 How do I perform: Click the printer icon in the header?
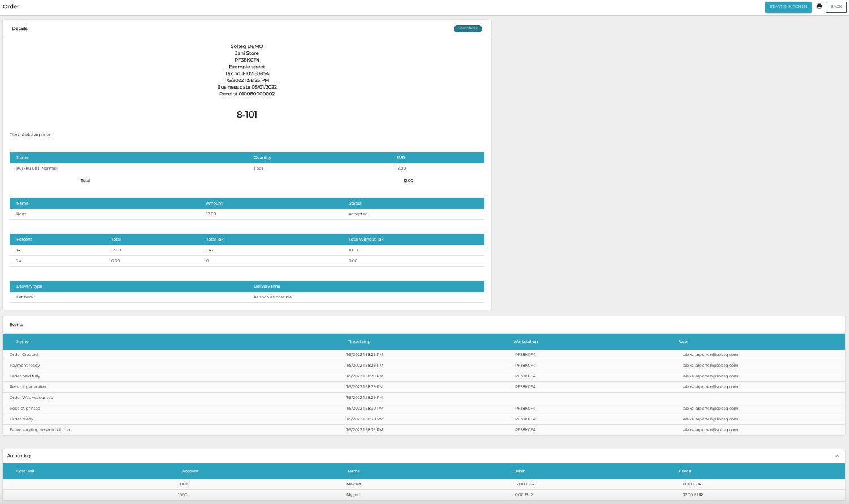coord(819,7)
